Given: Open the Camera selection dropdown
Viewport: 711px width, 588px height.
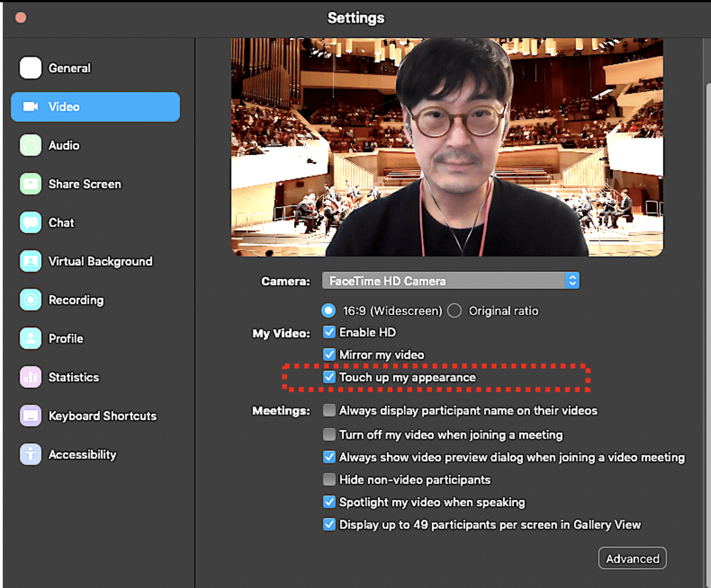Looking at the screenshot, I should [x=450, y=280].
